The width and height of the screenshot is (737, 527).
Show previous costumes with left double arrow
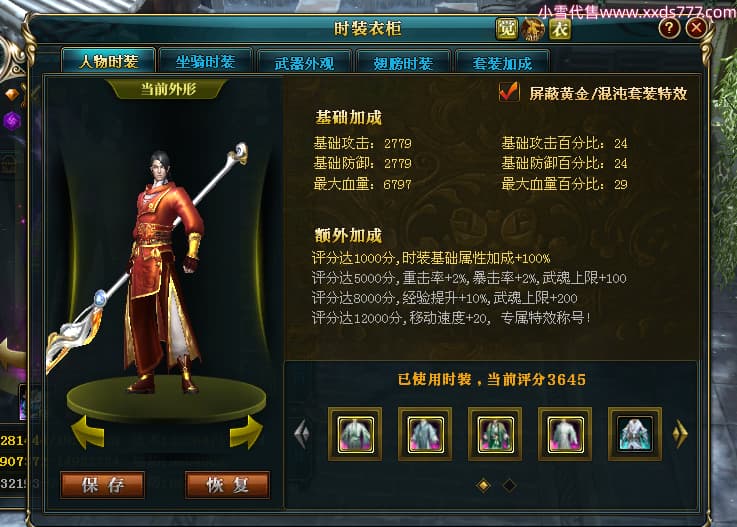(302, 433)
